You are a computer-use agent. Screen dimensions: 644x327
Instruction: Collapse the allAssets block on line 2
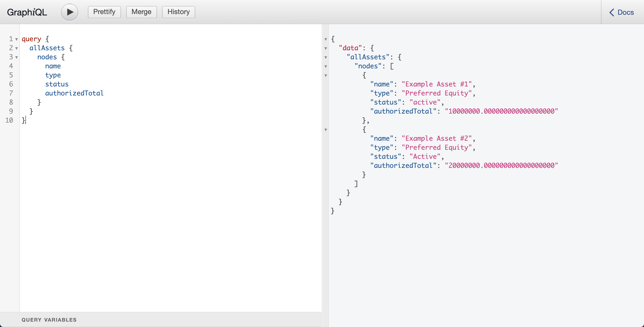[16, 48]
